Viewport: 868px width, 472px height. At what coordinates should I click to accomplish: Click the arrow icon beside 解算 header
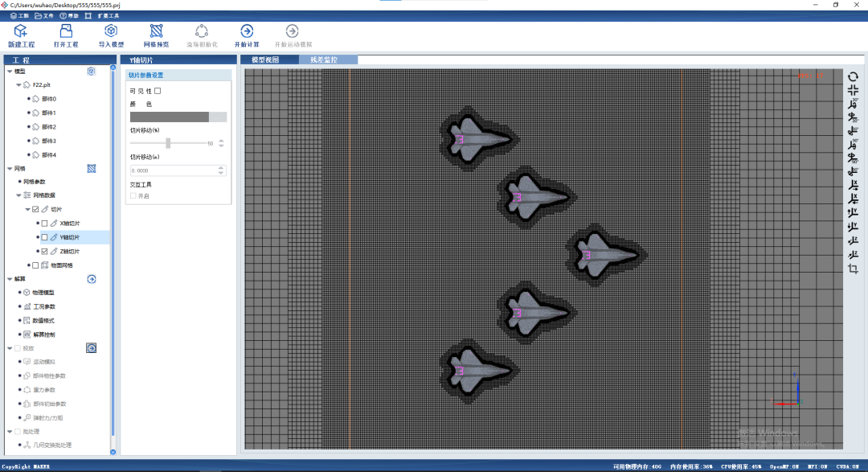tap(92, 279)
